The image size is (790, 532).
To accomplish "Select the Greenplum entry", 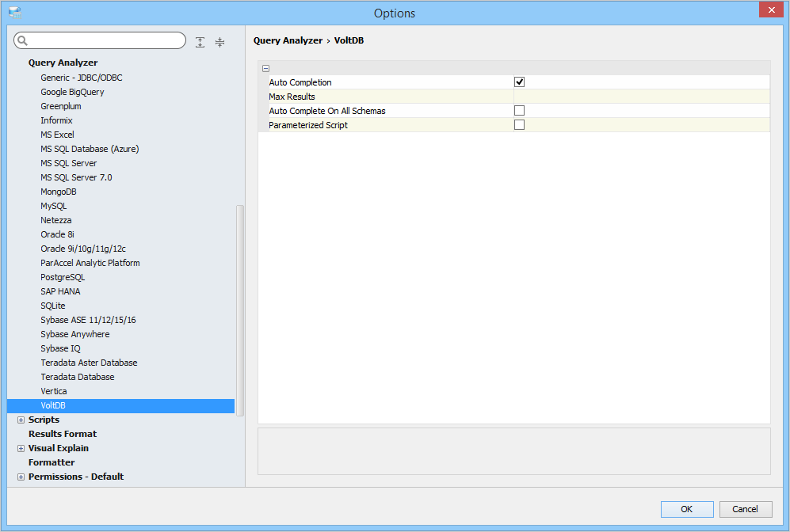I will (61, 106).
